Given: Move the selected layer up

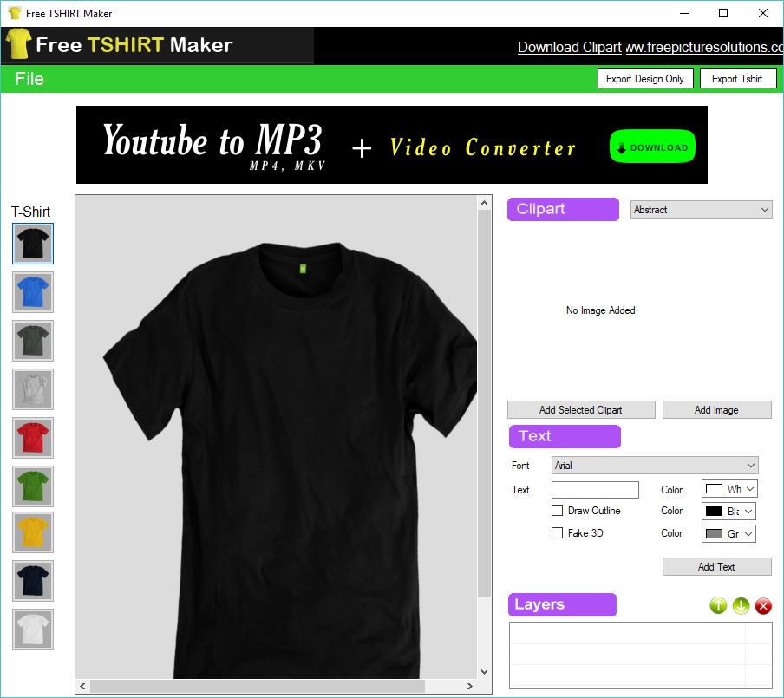Looking at the screenshot, I should (718, 606).
